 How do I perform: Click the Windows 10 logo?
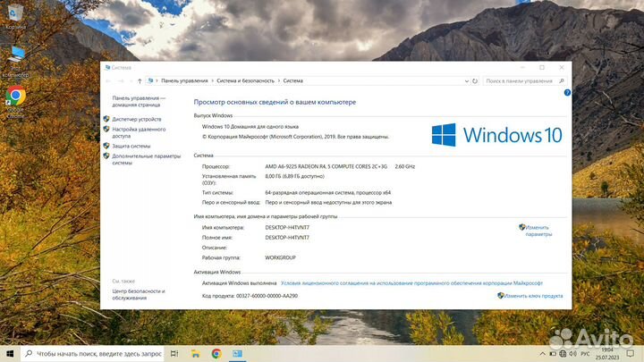497,135
